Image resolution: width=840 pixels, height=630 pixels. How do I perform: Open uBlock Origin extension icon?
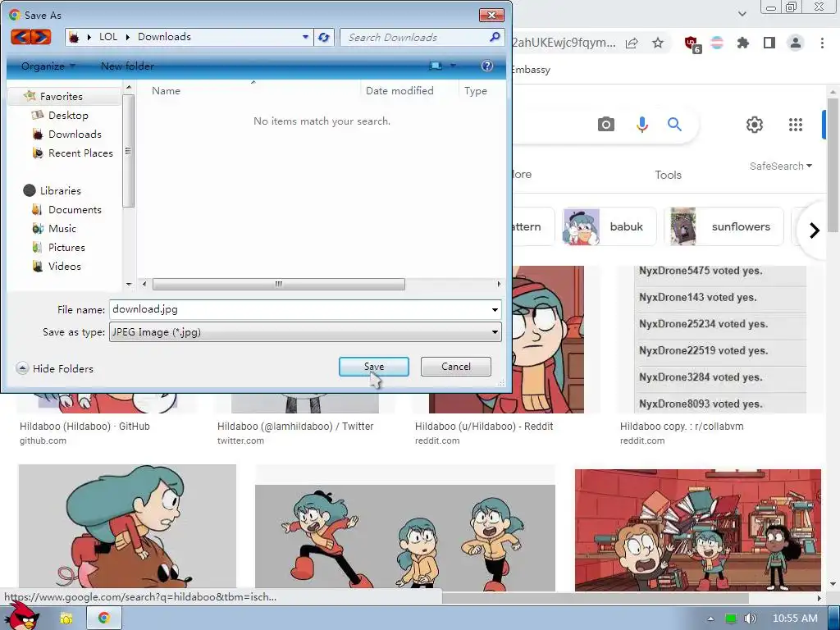click(x=692, y=43)
